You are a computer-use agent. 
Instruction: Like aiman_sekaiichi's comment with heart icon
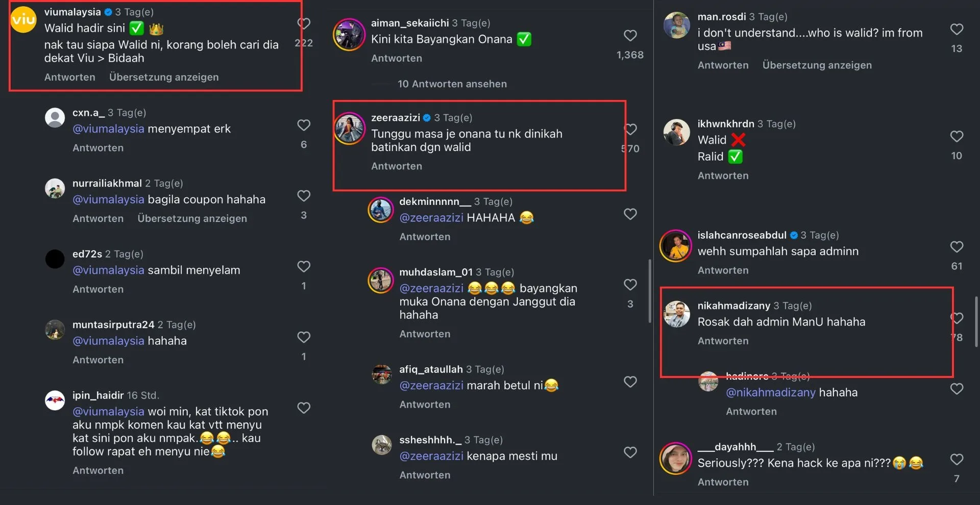click(630, 36)
